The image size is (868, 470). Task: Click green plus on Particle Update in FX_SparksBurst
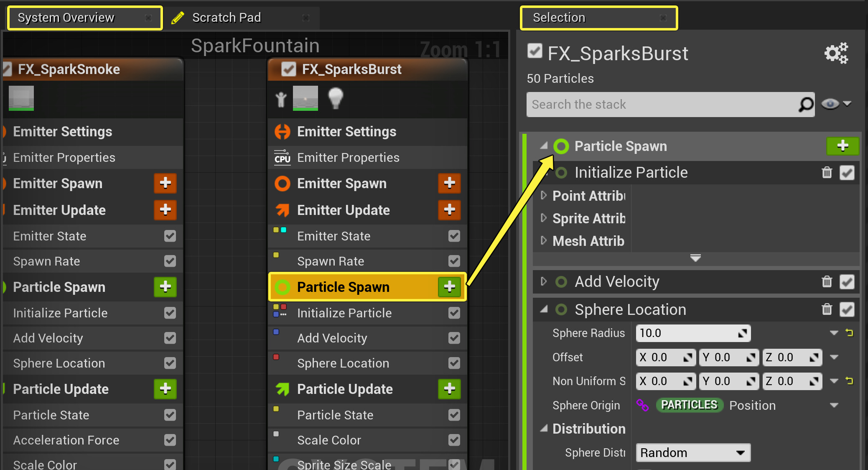[x=449, y=389]
